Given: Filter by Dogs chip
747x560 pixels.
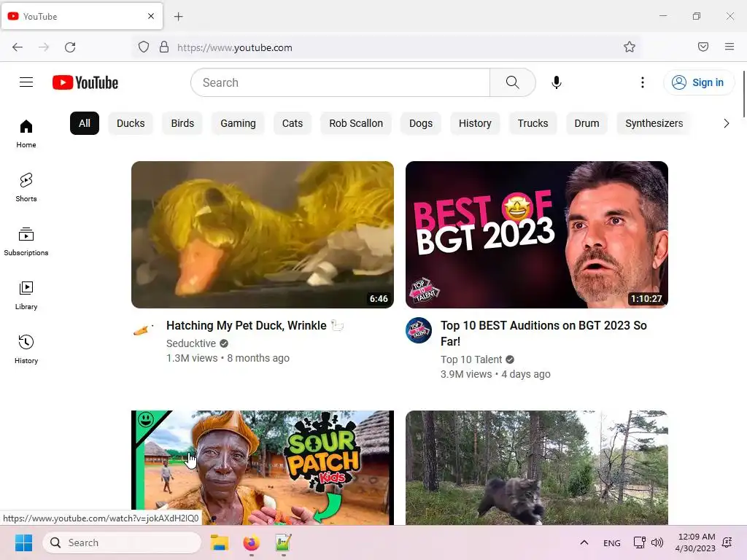Looking at the screenshot, I should [x=421, y=123].
